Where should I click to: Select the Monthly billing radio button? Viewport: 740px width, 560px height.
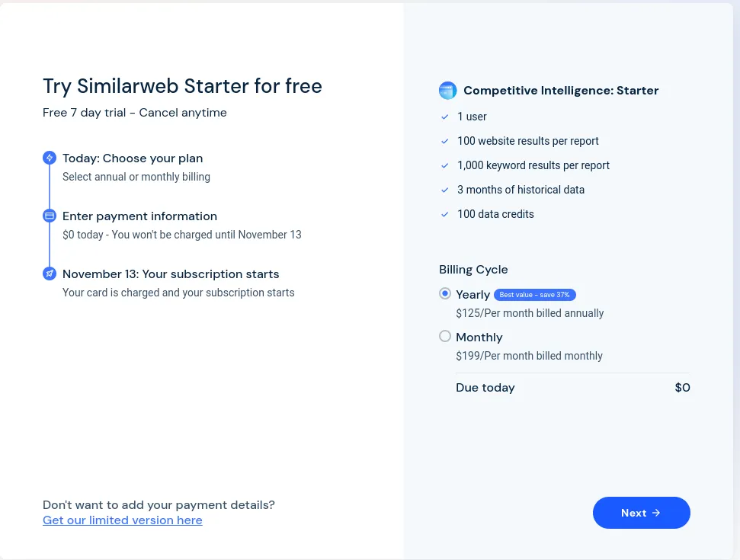444,336
